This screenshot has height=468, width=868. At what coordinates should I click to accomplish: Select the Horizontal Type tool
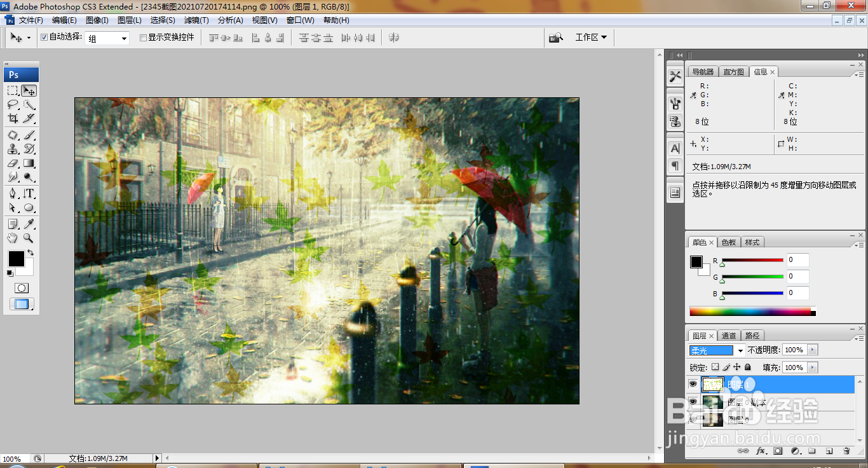[29, 193]
